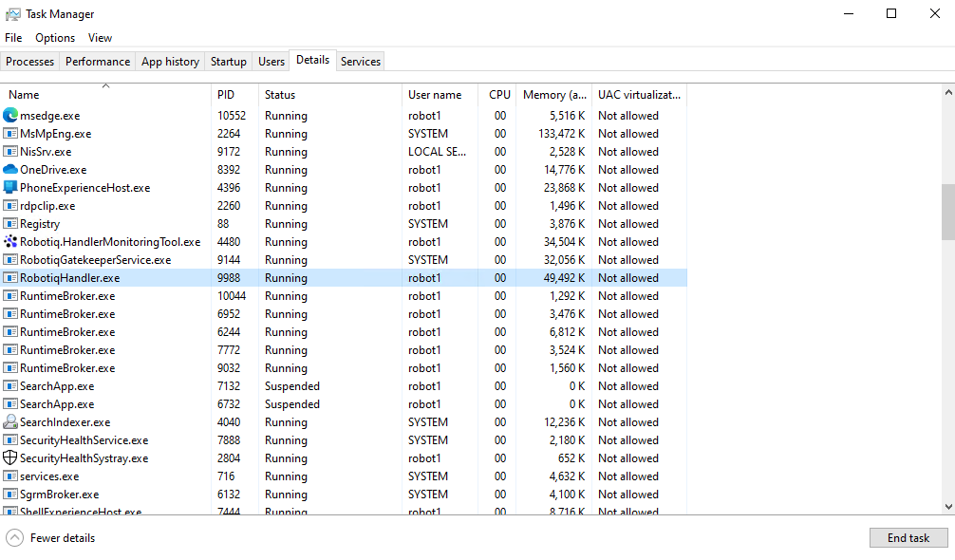The height and width of the screenshot is (560, 955).
Task: Click PID 88 of Registry
Action: 223,223
